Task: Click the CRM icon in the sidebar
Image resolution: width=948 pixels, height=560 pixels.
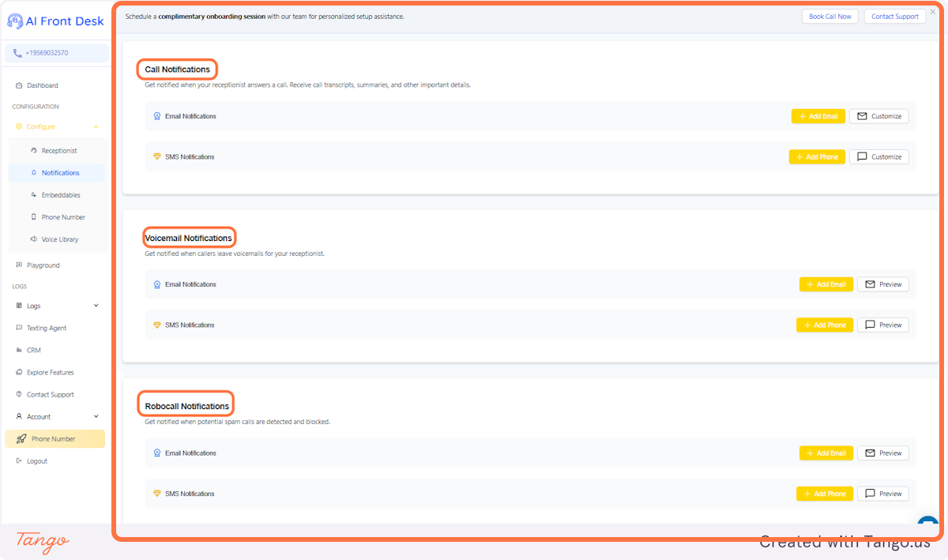Action: [17, 350]
